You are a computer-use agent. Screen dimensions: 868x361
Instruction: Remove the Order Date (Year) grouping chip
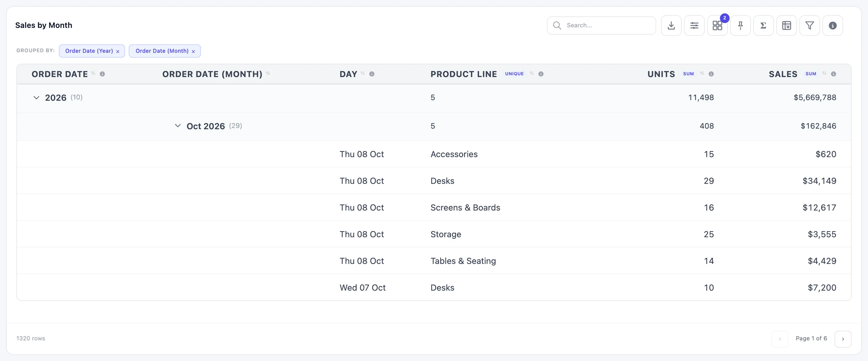coord(117,52)
